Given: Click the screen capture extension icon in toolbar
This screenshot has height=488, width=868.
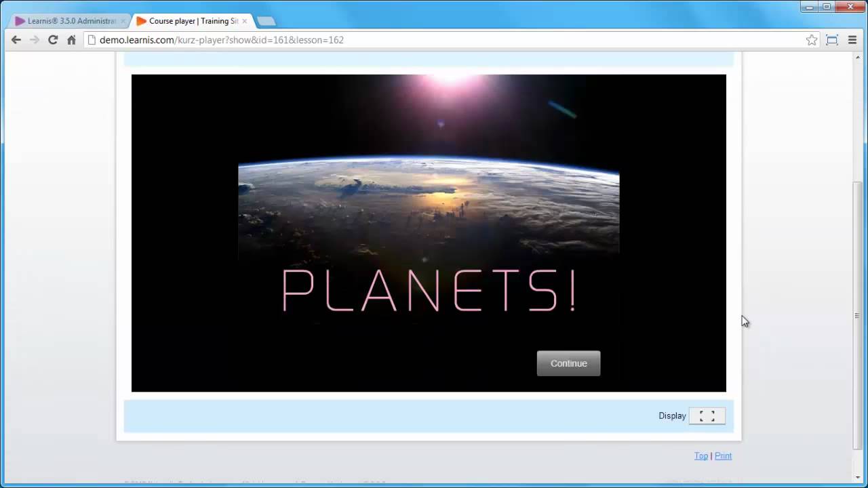Looking at the screenshot, I should click(832, 40).
